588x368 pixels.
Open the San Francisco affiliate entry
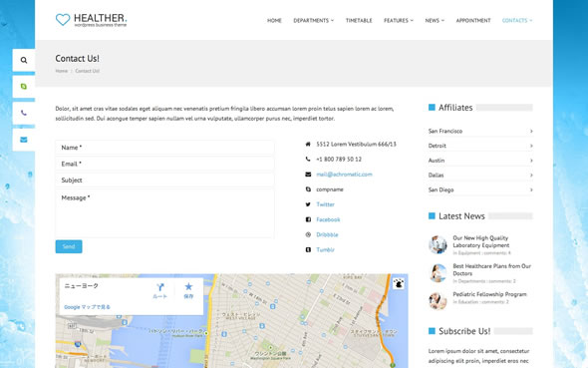pos(480,131)
